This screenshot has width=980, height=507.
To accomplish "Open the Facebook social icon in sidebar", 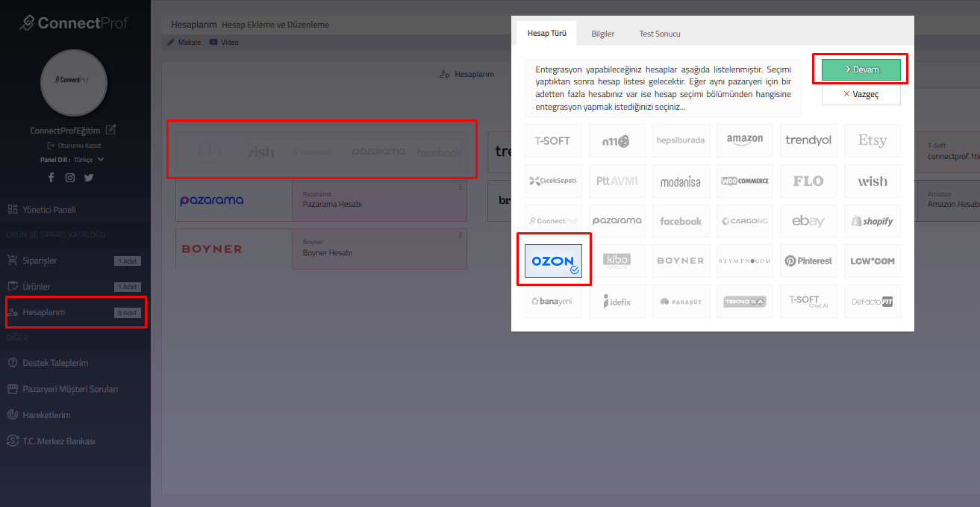I will tap(51, 178).
